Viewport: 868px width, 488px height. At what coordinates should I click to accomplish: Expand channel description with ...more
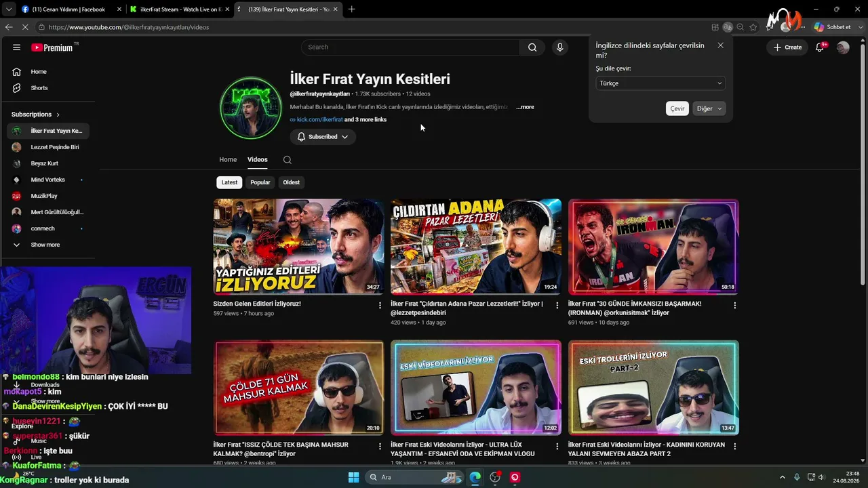(525, 107)
